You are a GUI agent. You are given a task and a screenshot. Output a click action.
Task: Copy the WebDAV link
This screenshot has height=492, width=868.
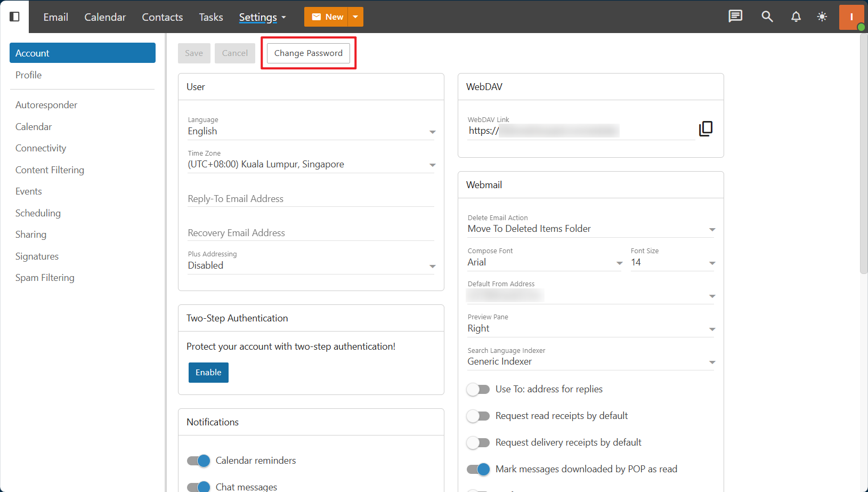point(705,128)
